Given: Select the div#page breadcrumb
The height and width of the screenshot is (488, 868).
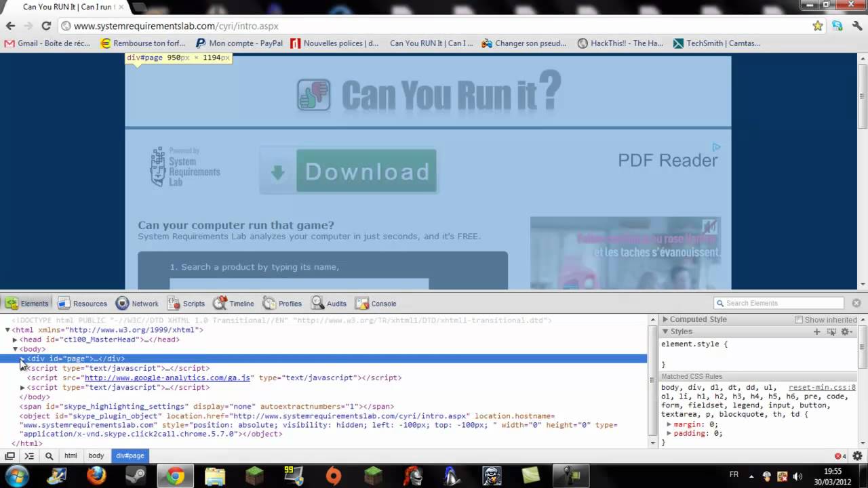Looking at the screenshot, I should pos(130,456).
